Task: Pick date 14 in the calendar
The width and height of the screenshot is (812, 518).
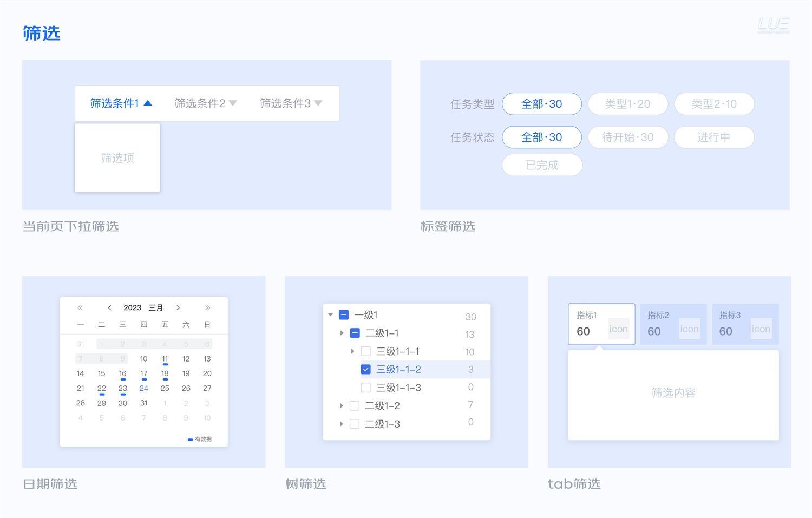Action: (81, 373)
